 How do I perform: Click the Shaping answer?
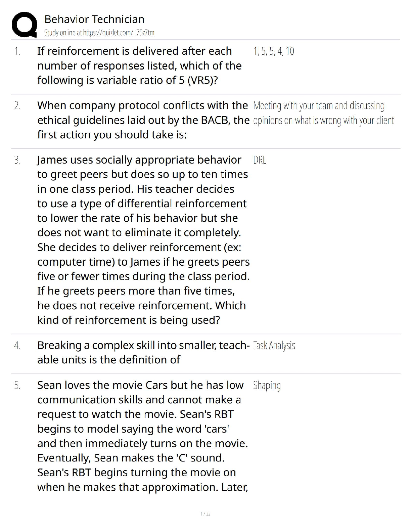[267, 386]
